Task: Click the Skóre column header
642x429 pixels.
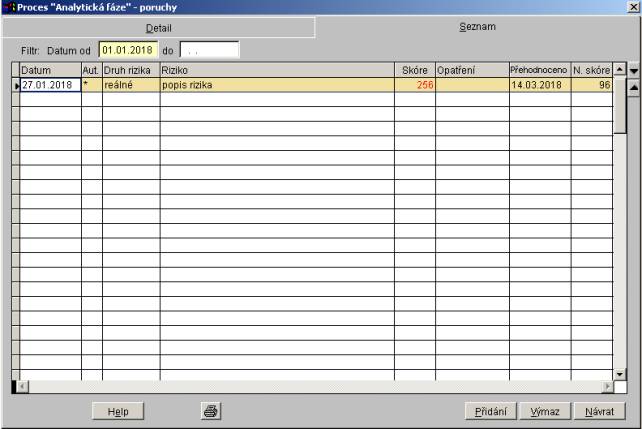Action: click(414, 70)
